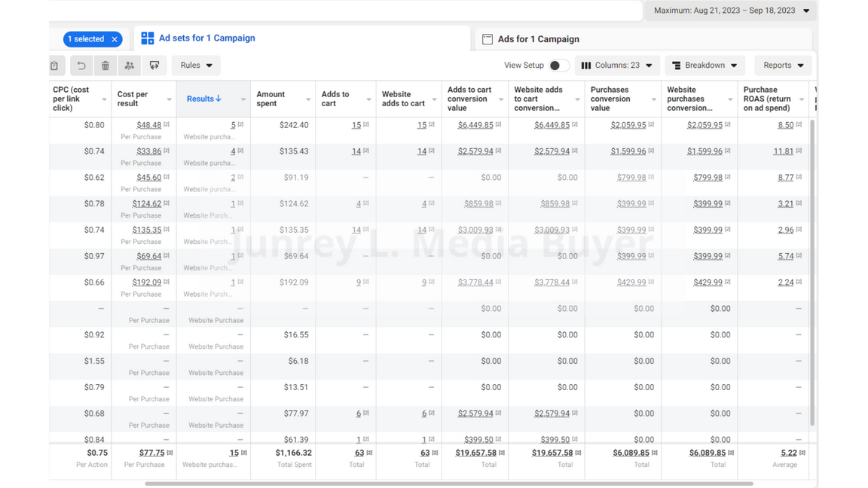Click the Results column sort arrow
The width and height of the screenshot is (868, 488).
(219, 99)
